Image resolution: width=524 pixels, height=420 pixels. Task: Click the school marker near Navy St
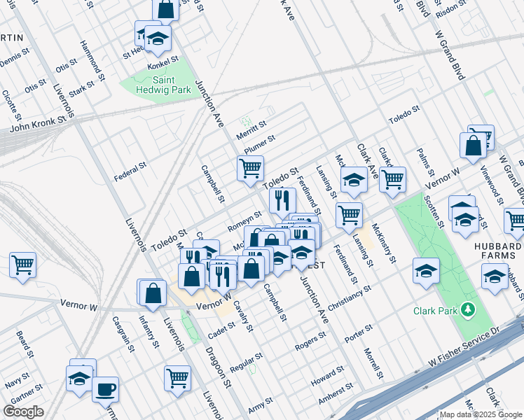[x=80, y=379]
